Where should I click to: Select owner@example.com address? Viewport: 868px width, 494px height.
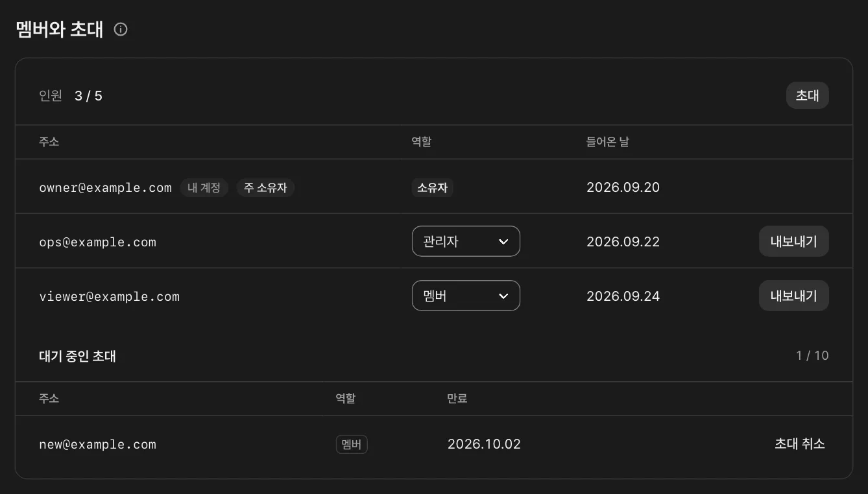pos(105,188)
